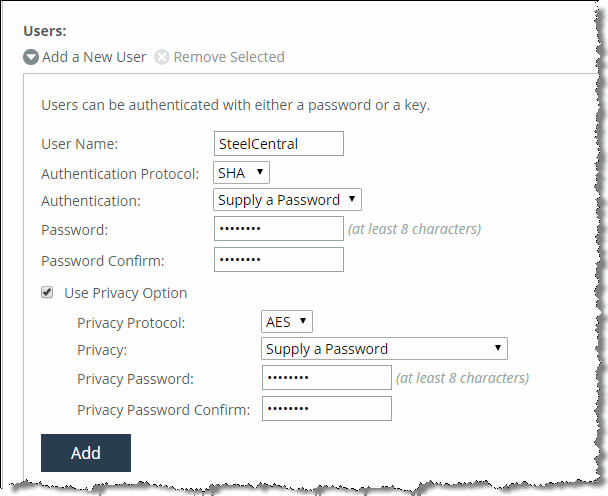Click the Remove Selected link text
Viewport: 608px width, 496px height.
point(229,57)
